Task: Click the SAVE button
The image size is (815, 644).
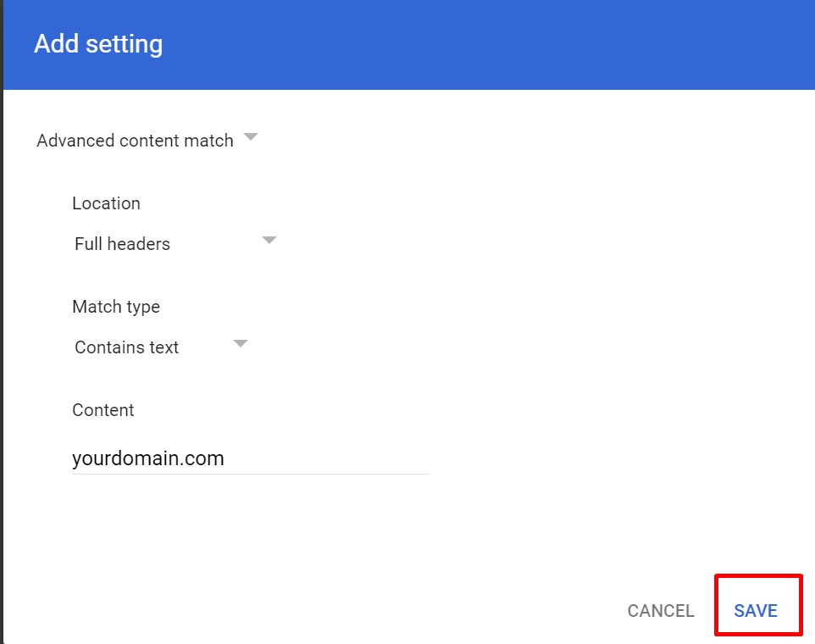Action: (x=756, y=610)
